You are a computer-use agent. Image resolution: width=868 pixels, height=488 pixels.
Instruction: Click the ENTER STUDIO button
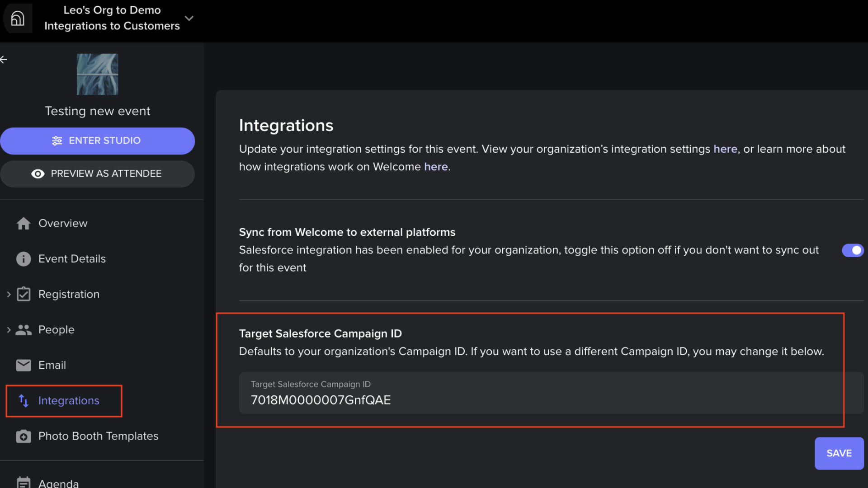pos(97,141)
